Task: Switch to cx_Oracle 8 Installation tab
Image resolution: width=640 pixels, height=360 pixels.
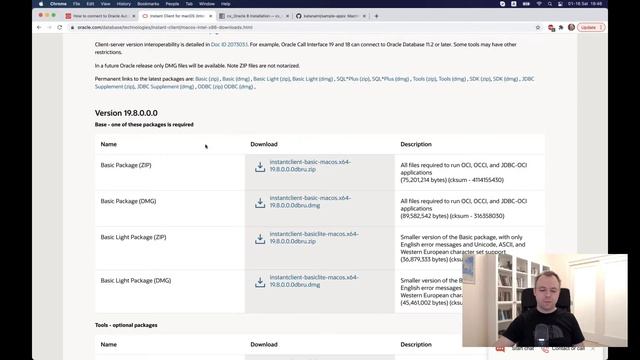Action: click(x=254, y=16)
